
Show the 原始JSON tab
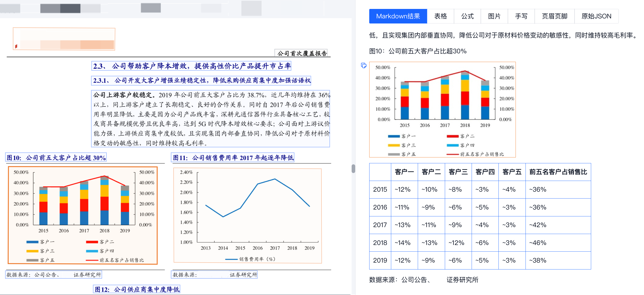[596, 16]
